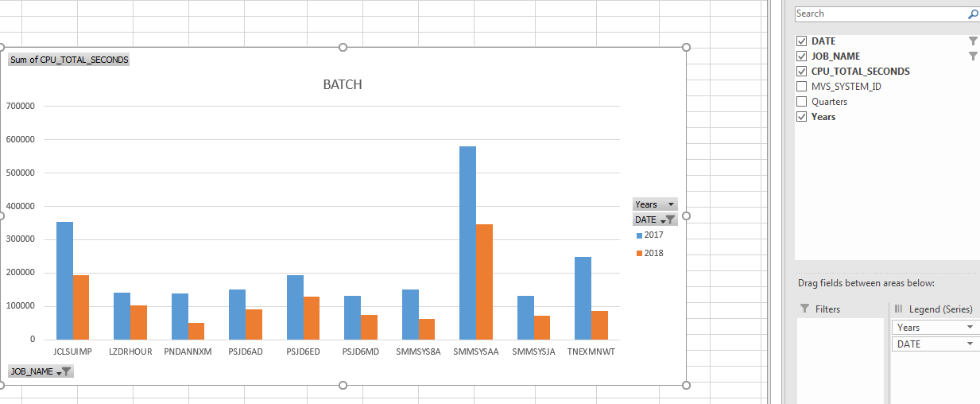Select the blue 2017 bar for SMMSYSAA

pos(467,243)
